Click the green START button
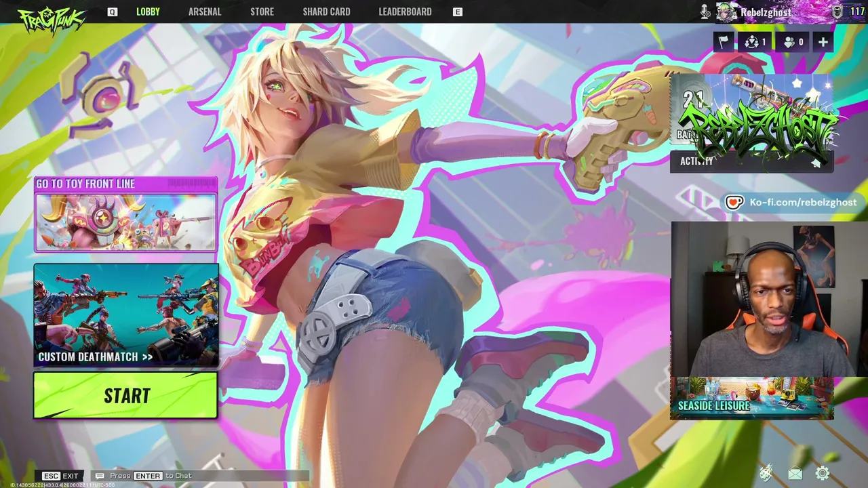 pyautogui.click(x=126, y=396)
